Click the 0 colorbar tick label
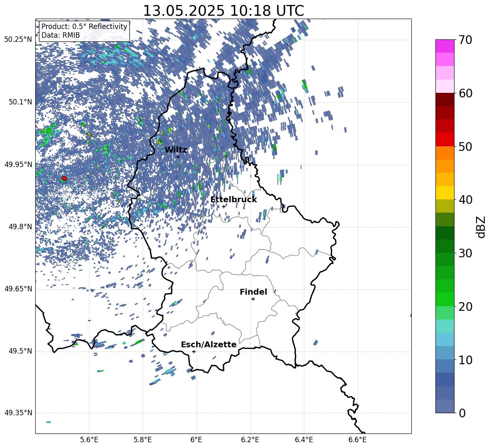This screenshot has height=448, width=491. [x=462, y=413]
